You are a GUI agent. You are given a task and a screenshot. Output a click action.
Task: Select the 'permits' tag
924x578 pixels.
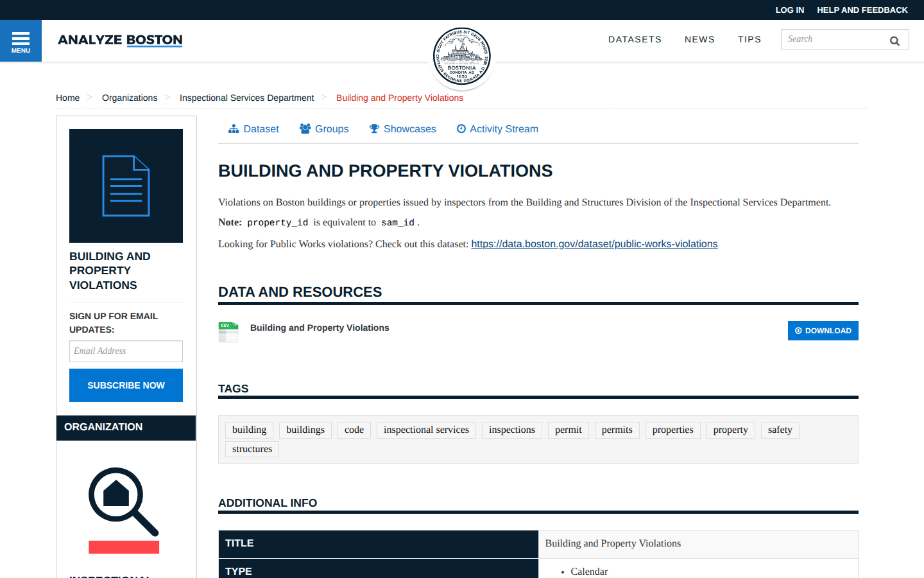[x=617, y=430]
